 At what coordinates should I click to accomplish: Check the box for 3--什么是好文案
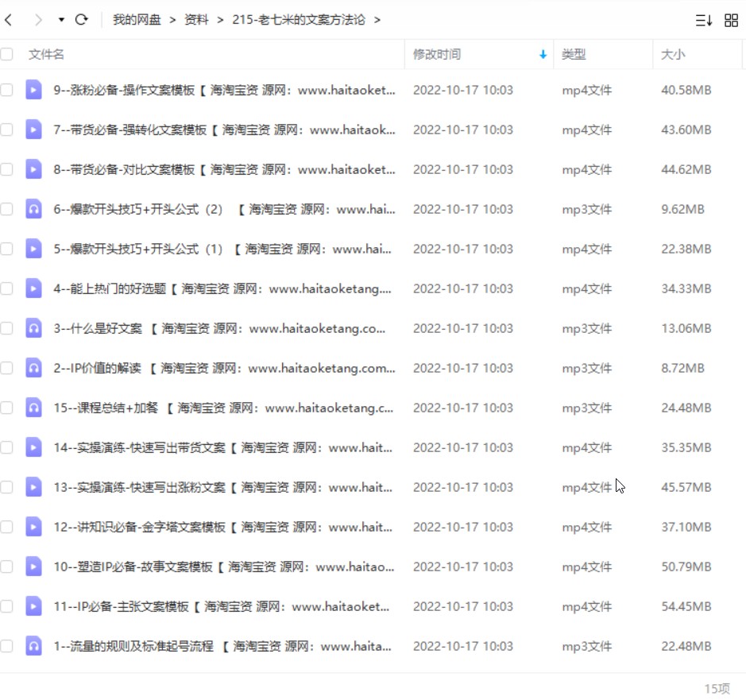[x=6, y=328]
